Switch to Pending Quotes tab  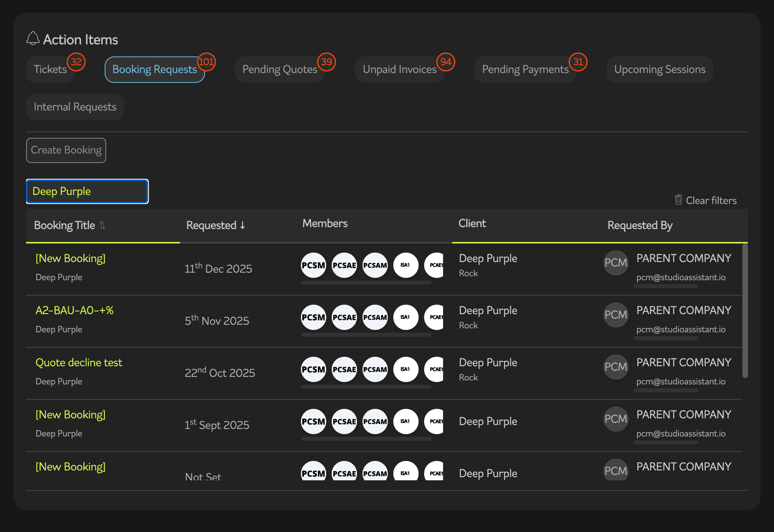pos(280,69)
